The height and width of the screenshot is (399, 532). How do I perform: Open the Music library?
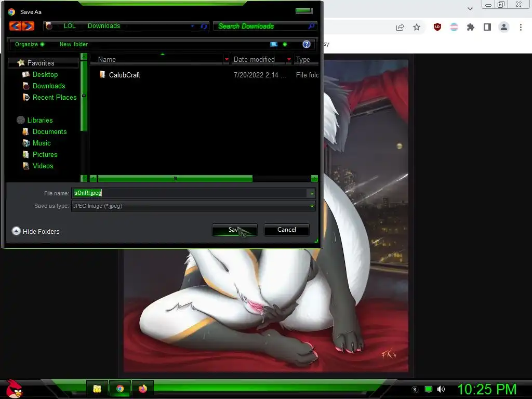[x=42, y=143]
